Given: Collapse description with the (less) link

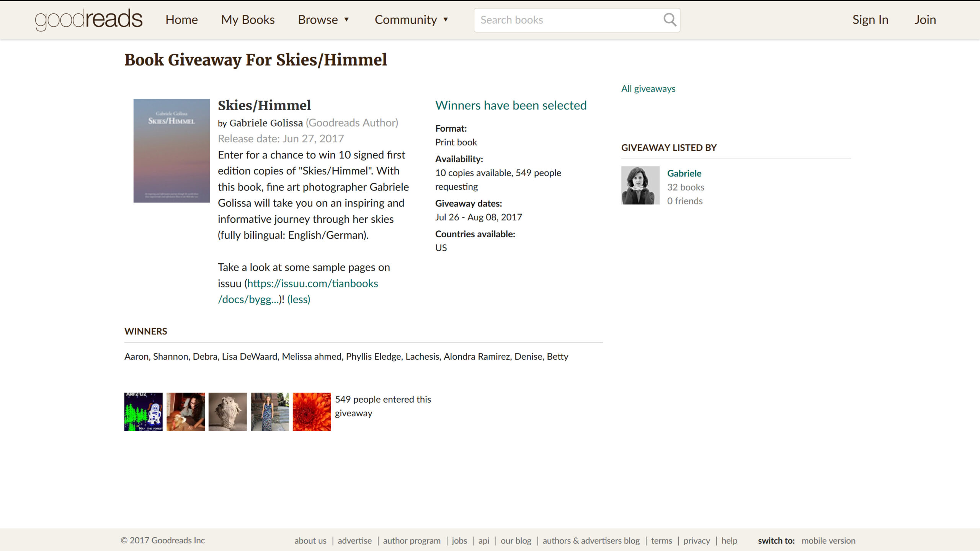Looking at the screenshot, I should point(299,299).
